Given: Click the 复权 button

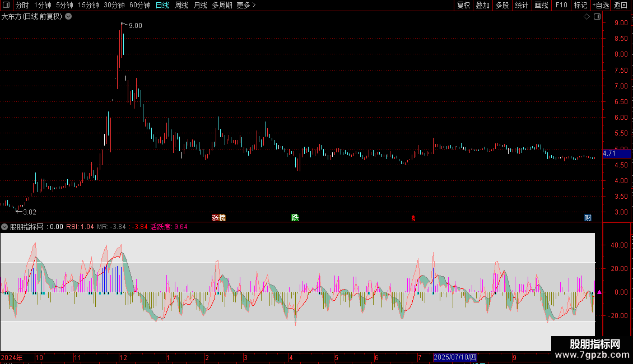Looking at the screenshot, I should [463, 5].
